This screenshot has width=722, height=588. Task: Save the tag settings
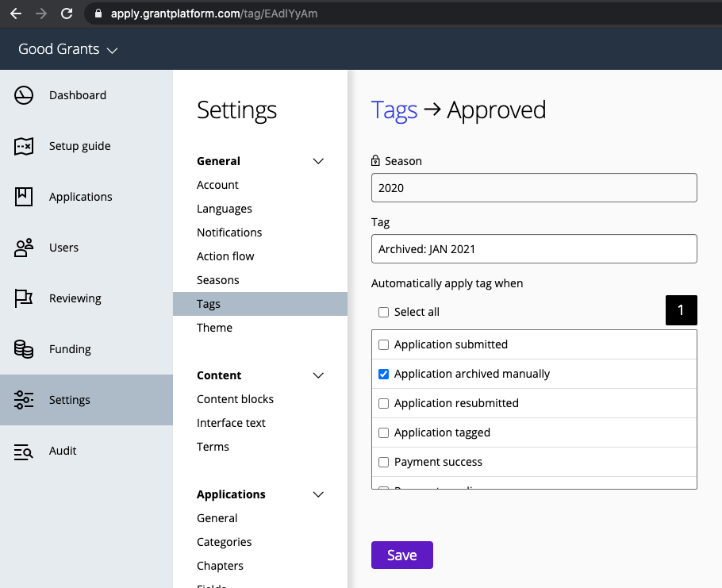402,555
